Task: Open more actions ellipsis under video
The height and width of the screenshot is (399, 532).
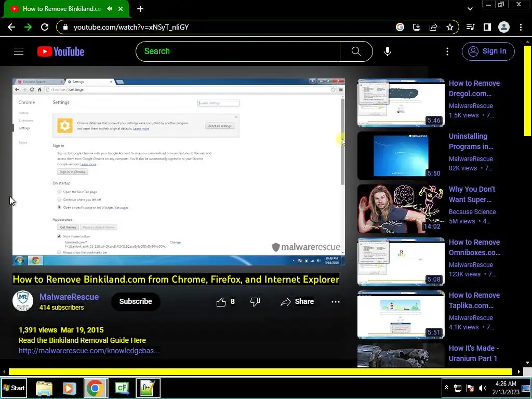Action: [336, 302]
